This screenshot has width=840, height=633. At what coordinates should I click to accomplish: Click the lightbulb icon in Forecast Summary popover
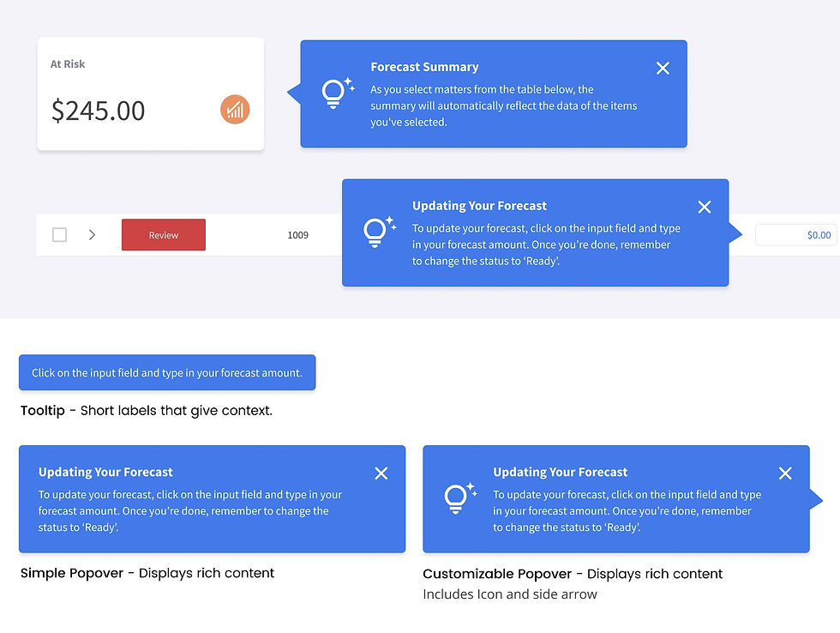point(335,93)
